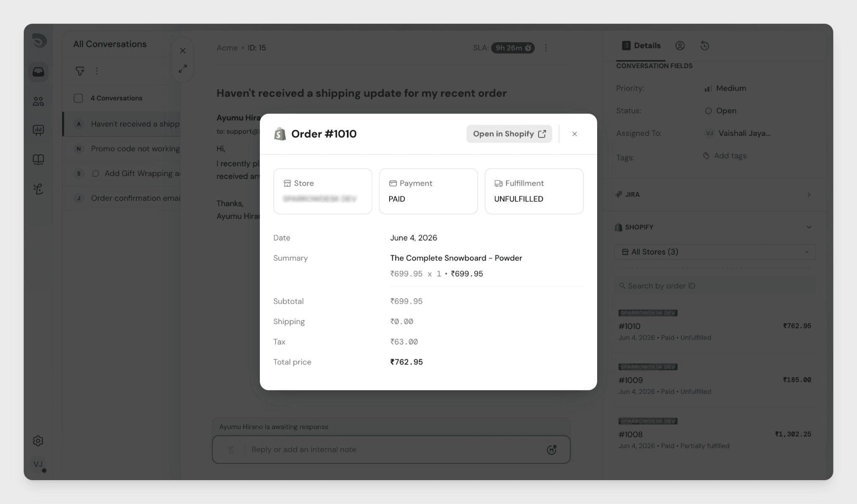Image resolution: width=857 pixels, height=504 pixels.
Task: Click the ₹1,302.25 amount for order #1008
Action: coord(793,434)
